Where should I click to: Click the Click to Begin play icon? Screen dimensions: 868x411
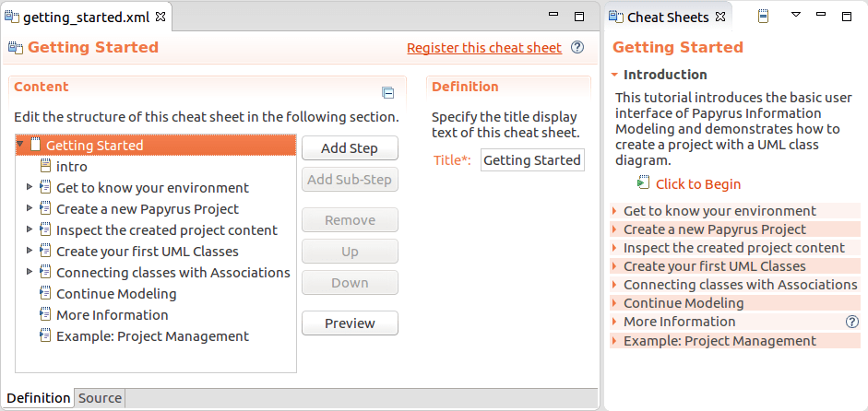tap(643, 183)
